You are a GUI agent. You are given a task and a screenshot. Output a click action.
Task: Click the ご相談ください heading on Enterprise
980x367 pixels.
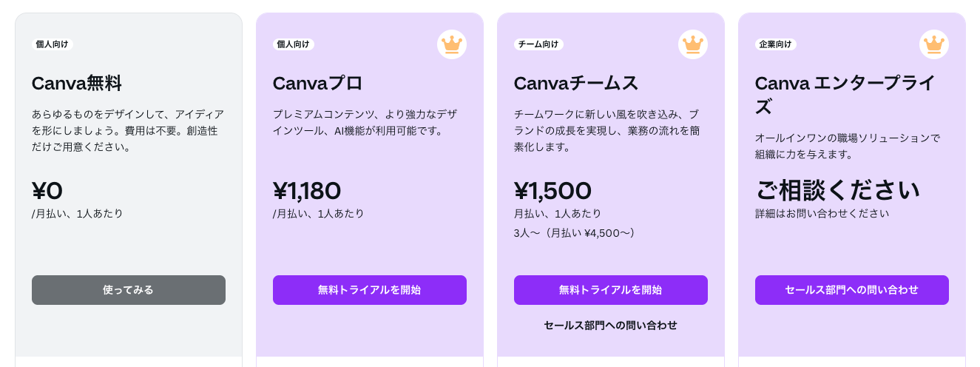[837, 190]
